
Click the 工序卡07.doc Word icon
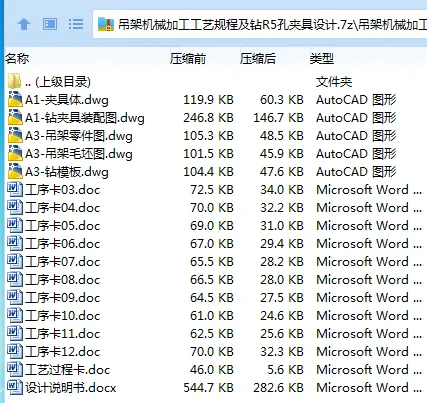click(x=15, y=261)
